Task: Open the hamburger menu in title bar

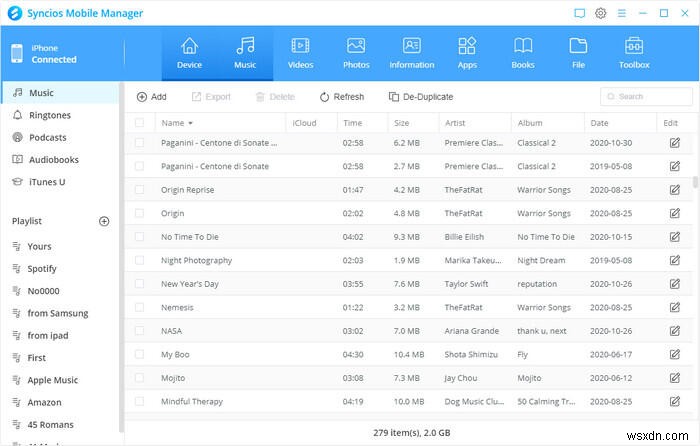Action: click(x=621, y=13)
